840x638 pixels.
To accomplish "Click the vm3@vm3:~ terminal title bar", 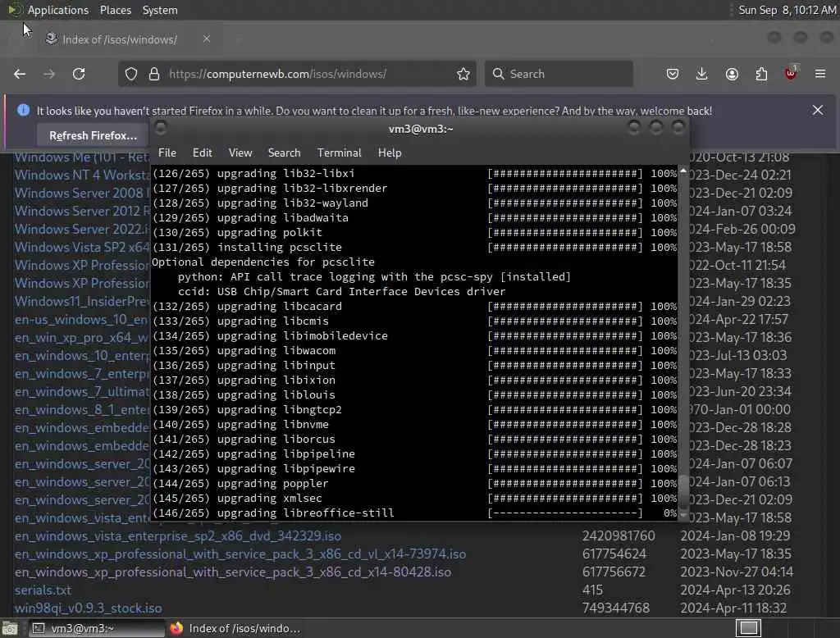I will pos(421,129).
